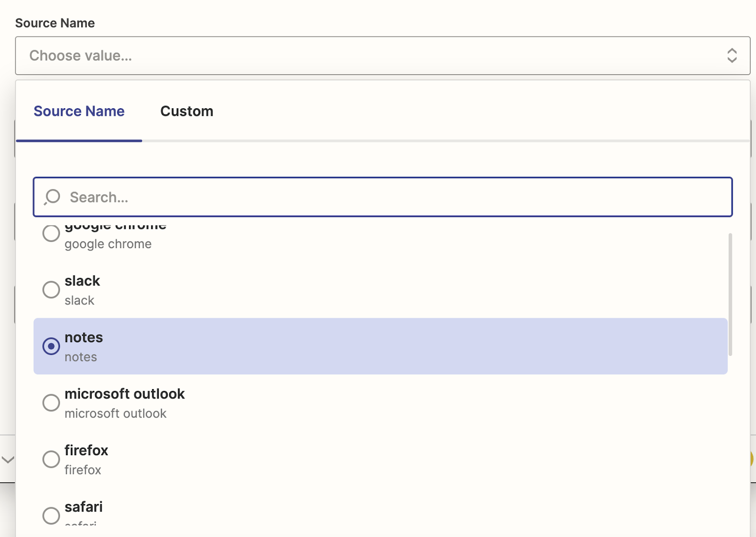
Task: Select the safari radio button
Action: click(x=51, y=515)
